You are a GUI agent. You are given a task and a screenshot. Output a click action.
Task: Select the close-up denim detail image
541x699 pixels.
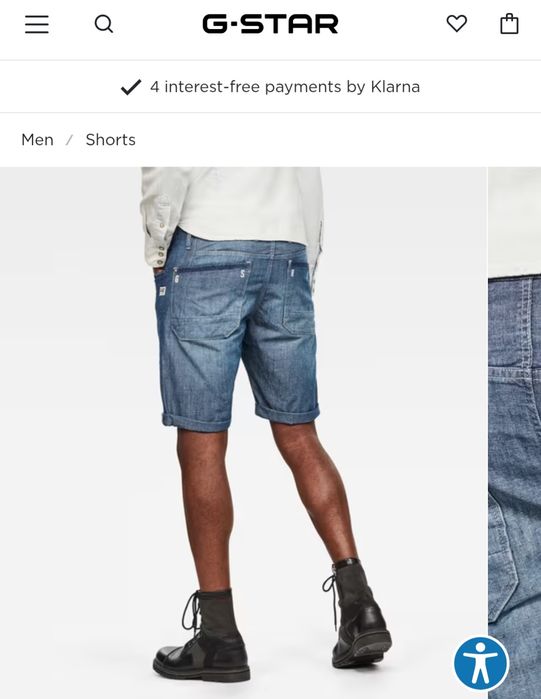tap(515, 433)
